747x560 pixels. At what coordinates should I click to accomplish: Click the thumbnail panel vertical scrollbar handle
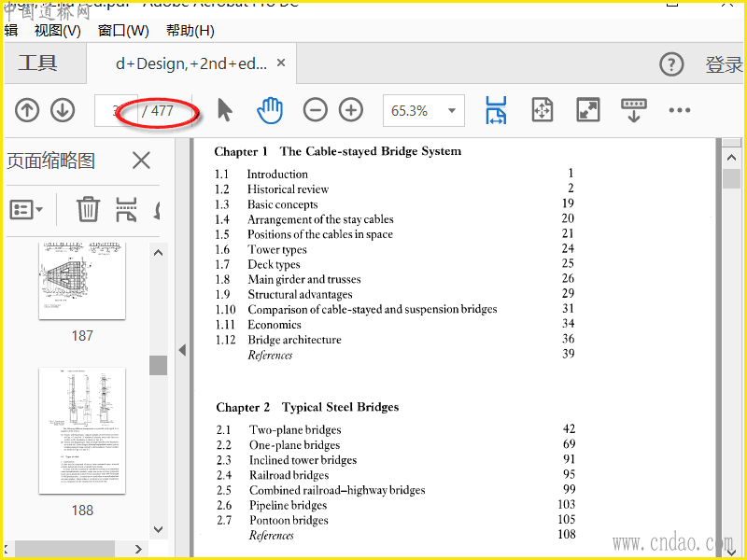159,365
